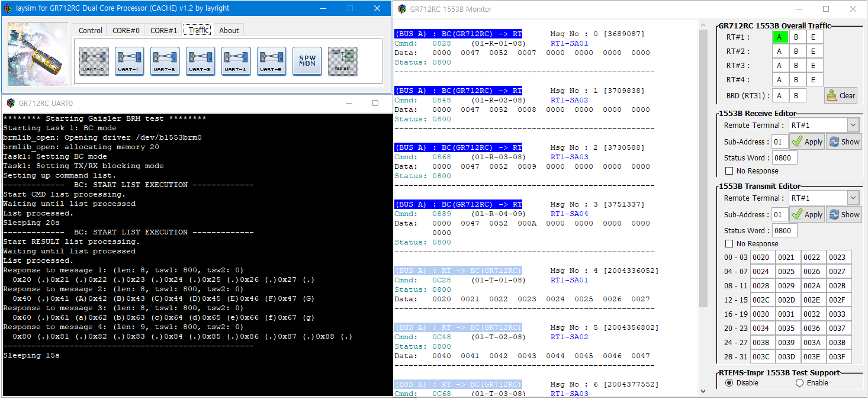The height and width of the screenshot is (399, 868).
Task: Click the monitor window scrollbar down arrow
Action: (703, 391)
